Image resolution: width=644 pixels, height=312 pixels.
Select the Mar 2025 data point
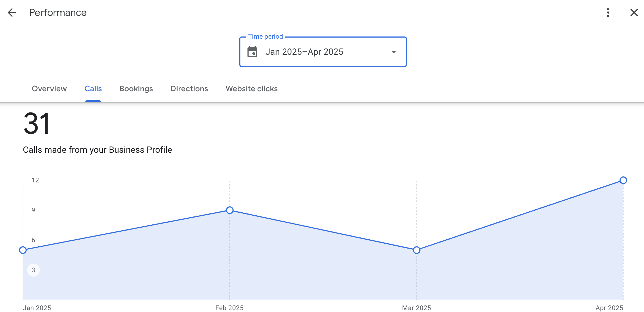[x=417, y=250]
